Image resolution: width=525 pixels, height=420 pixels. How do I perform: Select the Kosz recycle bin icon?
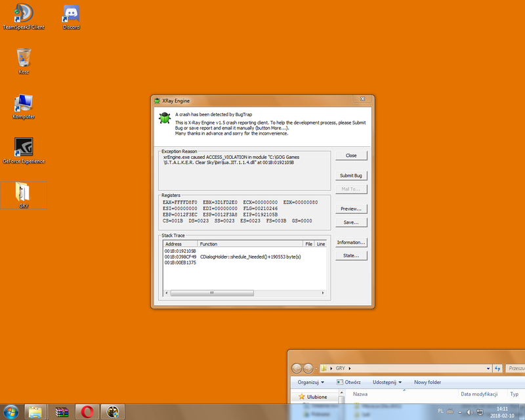click(x=24, y=59)
